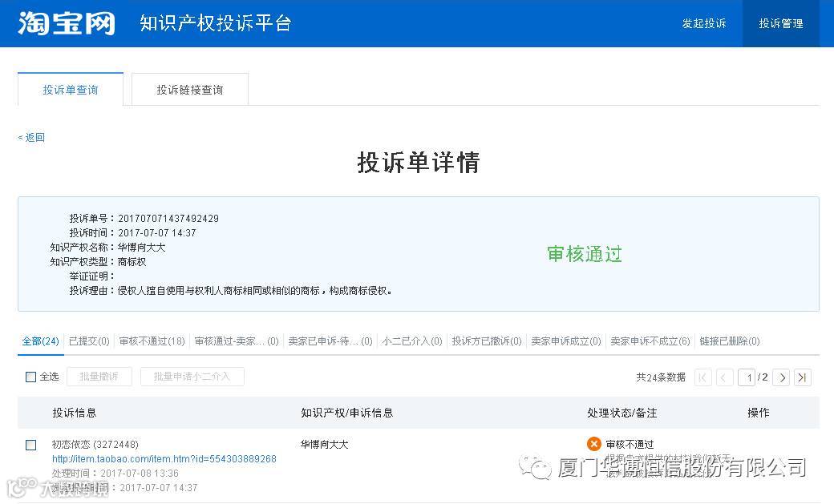Tick the 全选 checkbox

[x=30, y=377]
